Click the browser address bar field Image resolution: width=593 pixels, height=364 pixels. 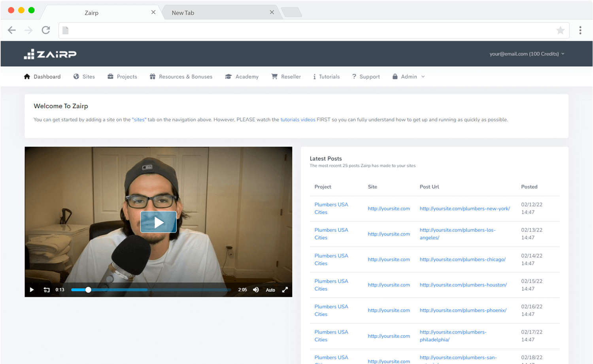[x=308, y=30]
